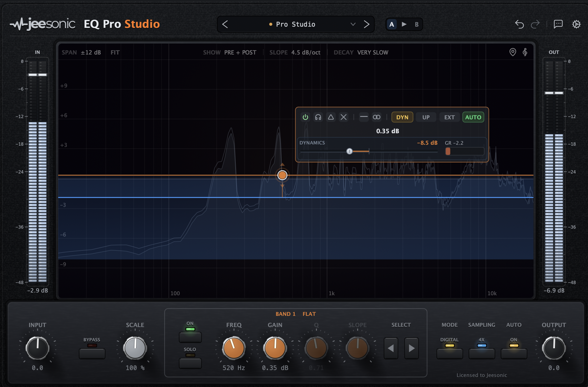
Task: Click the stereo link circles icon
Action: click(x=376, y=117)
